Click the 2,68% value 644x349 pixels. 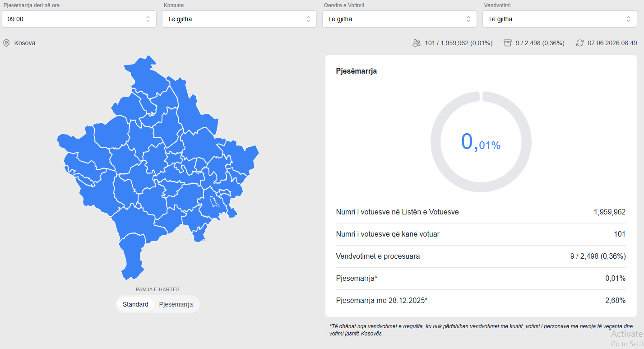(615, 301)
